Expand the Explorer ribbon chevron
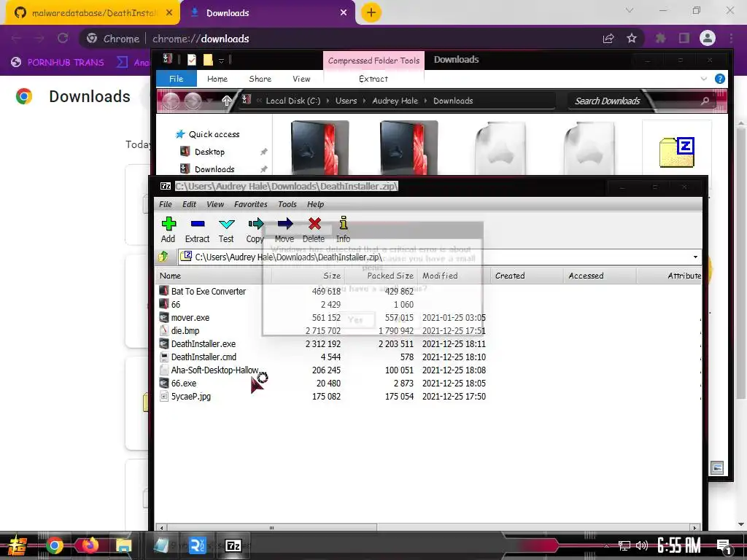The image size is (747, 560). (x=704, y=79)
